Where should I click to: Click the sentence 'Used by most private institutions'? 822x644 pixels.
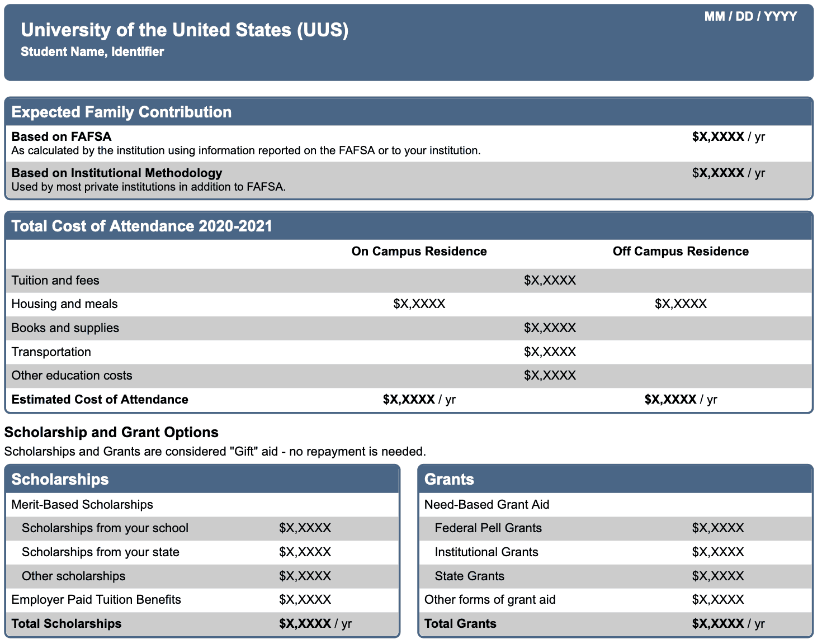pyautogui.click(x=149, y=187)
